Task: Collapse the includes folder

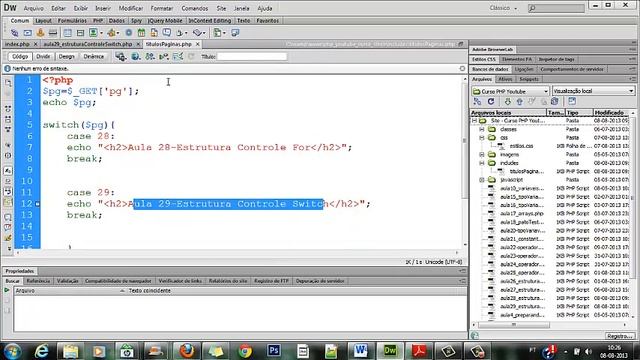Action: (x=482, y=163)
